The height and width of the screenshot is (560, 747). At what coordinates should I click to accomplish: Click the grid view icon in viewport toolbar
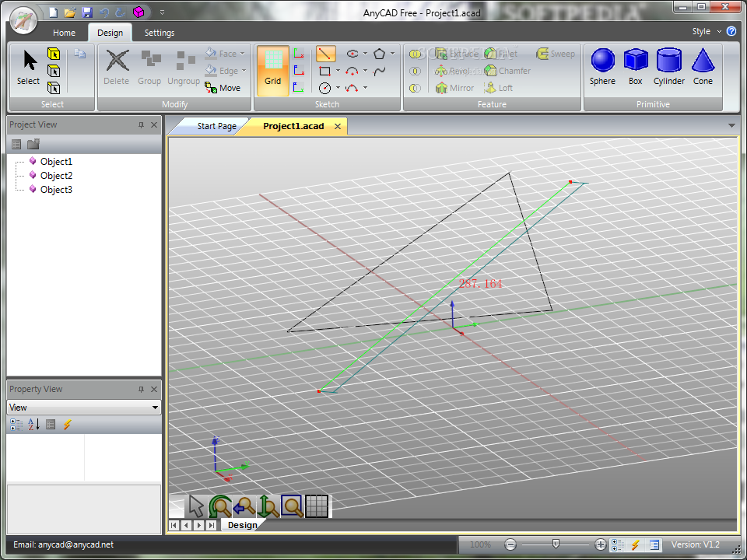(x=317, y=506)
